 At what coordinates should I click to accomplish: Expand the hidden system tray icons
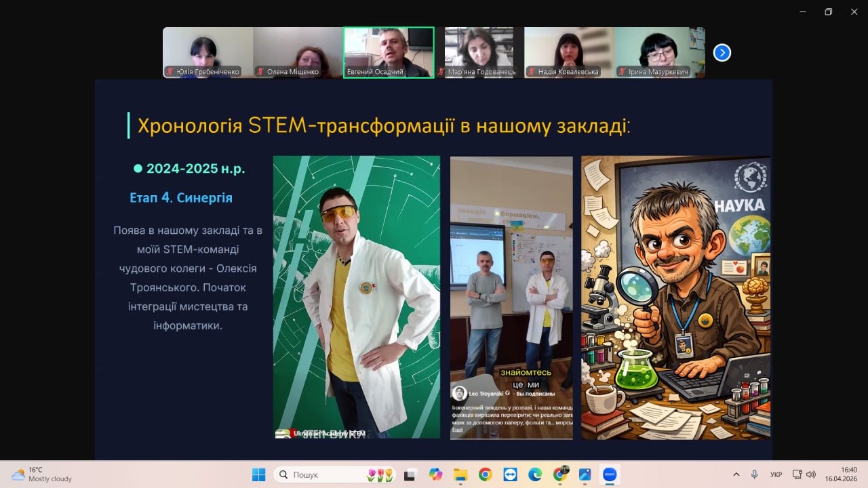(736, 474)
